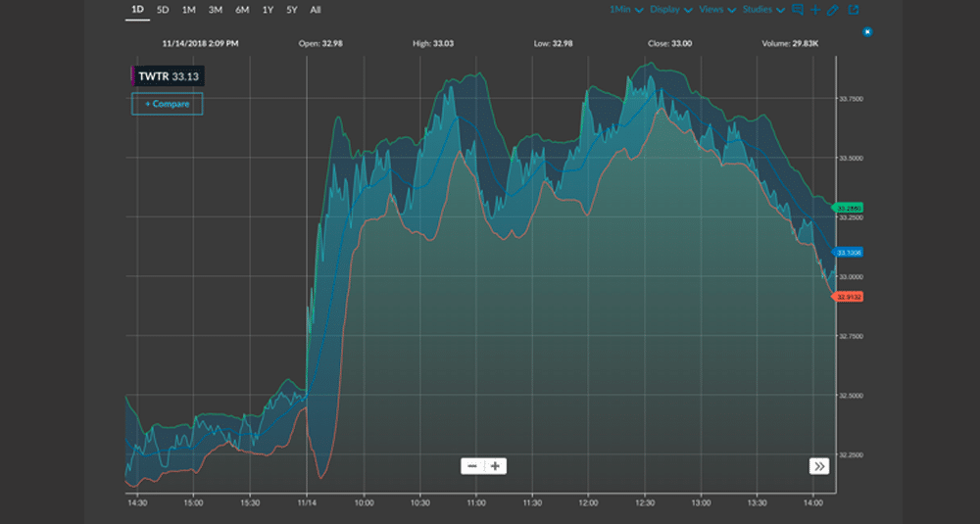Click the 11/14 date axis label

coord(307,502)
